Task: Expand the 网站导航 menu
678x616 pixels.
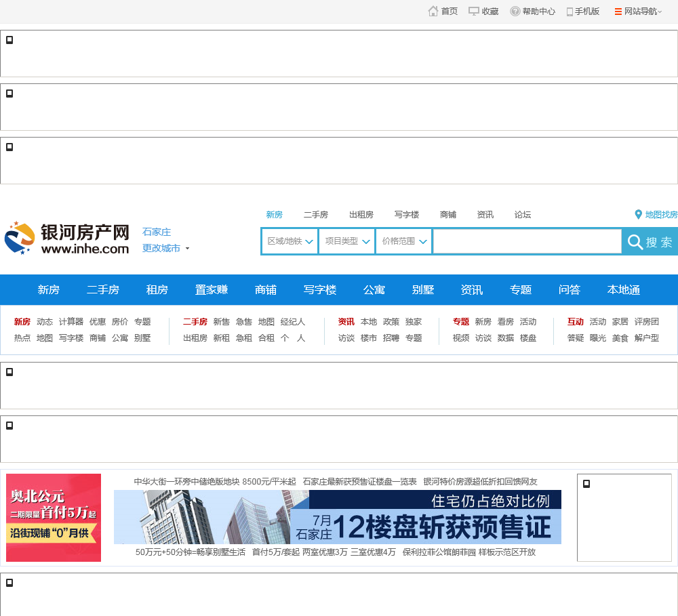Action: (643, 12)
